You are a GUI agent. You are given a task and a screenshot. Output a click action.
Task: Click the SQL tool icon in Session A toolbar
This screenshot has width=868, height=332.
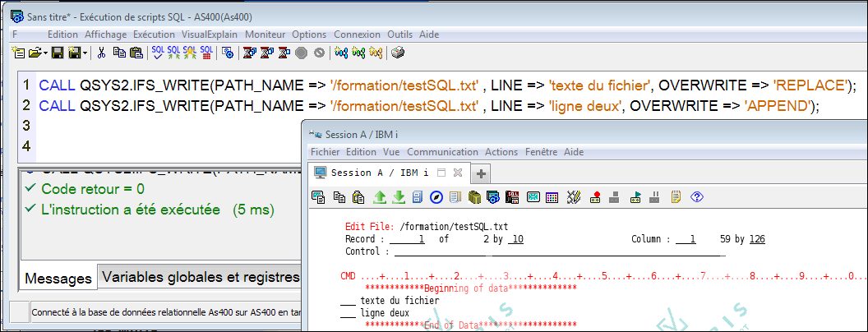pyautogui.click(x=513, y=197)
